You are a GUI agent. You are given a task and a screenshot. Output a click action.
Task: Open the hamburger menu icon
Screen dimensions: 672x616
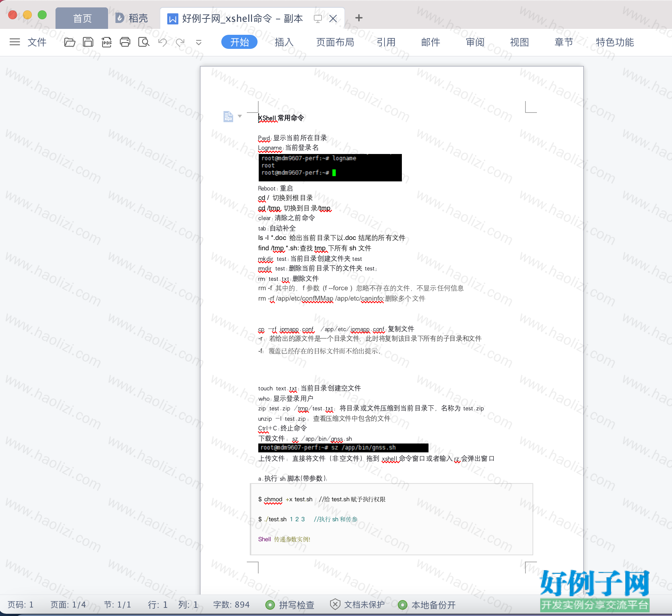15,42
